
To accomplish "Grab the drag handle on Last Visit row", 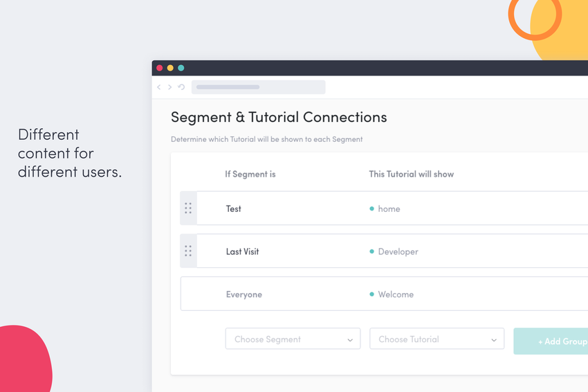I will pyautogui.click(x=188, y=251).
